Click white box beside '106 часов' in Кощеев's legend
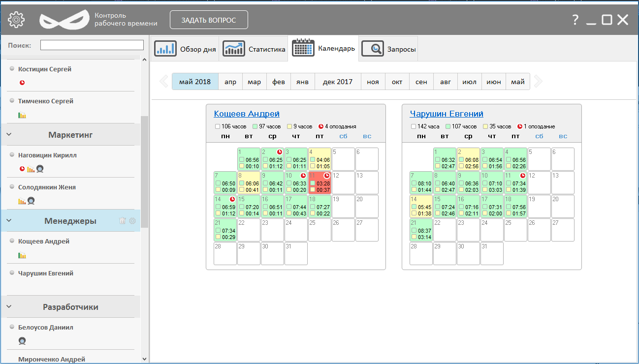This screenshot has height=364, width=639. point(217,126)
